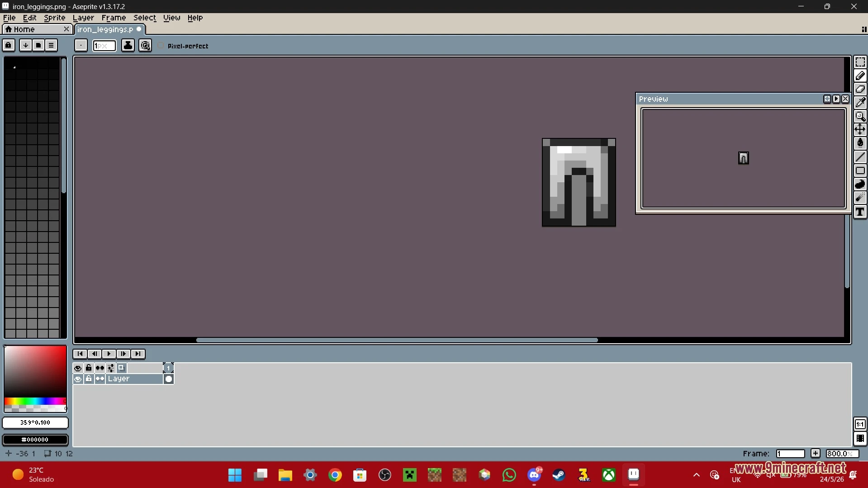Viewport: 868px width, 488px height.
Task: Select the Move tool
Action: coord(860,130)
